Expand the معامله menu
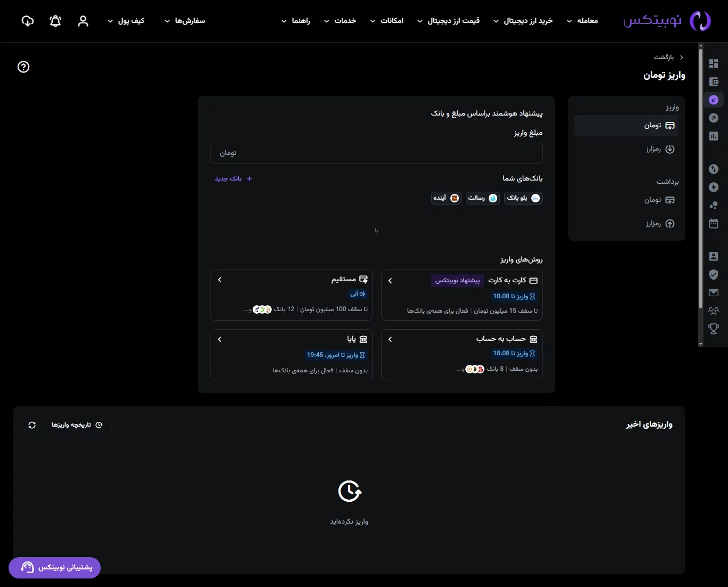Screen dimensions: 728x587 tap(582, 21)
